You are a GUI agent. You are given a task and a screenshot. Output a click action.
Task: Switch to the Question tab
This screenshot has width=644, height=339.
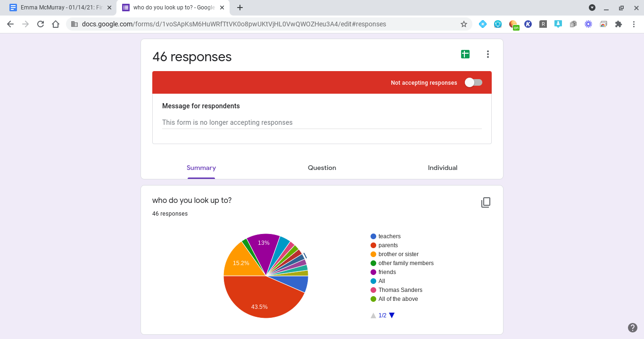coord(322,168)
